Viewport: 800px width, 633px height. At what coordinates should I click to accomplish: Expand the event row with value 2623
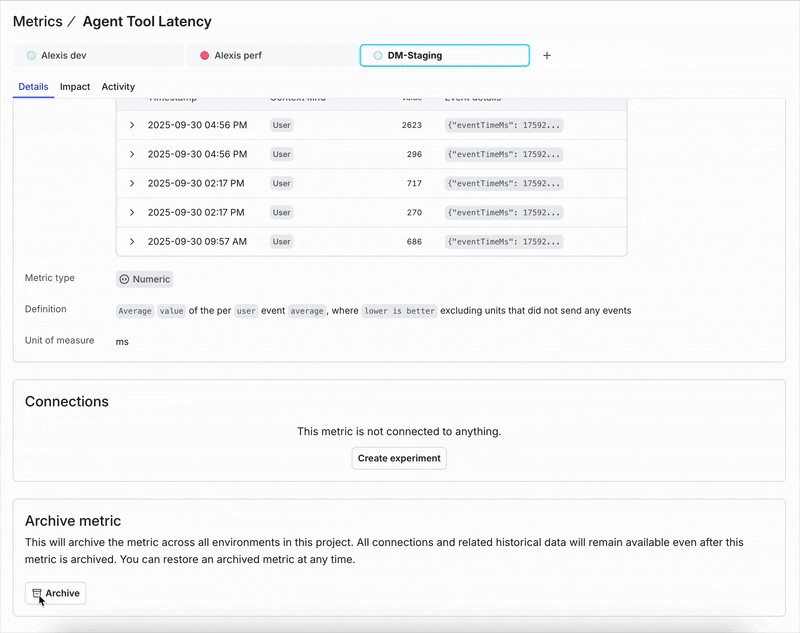click(132, 125)
